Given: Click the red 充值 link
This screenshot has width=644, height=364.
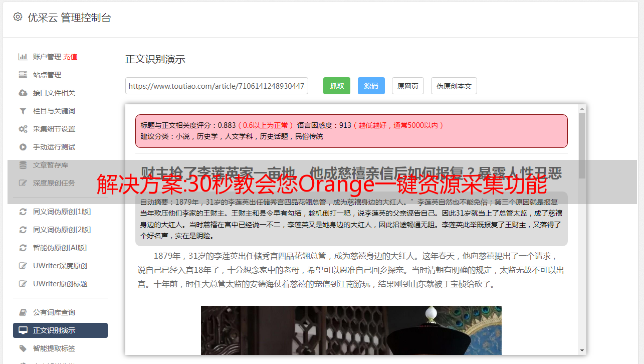Looking at the screenshot, I should 70,57.
